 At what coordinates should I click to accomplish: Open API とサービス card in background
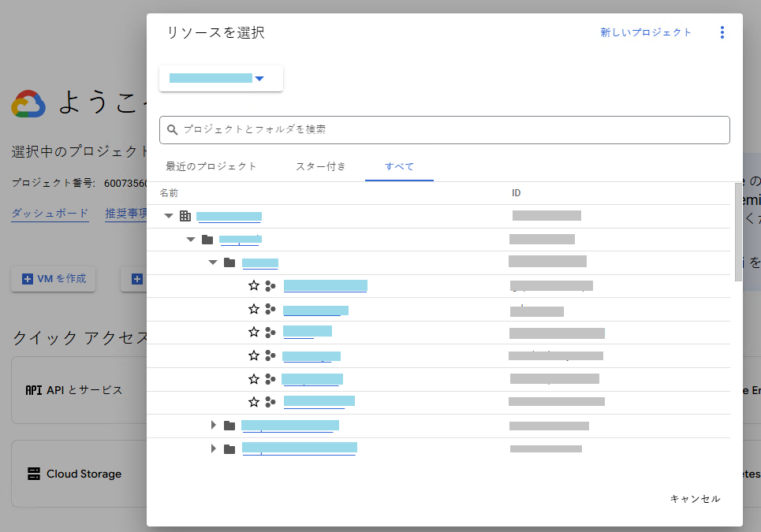[79, 390]
